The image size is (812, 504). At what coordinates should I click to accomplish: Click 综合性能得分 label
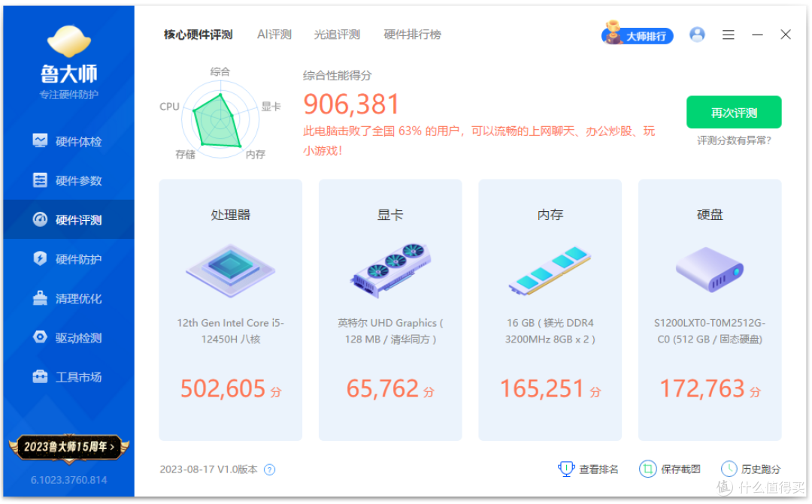(337, 76)
